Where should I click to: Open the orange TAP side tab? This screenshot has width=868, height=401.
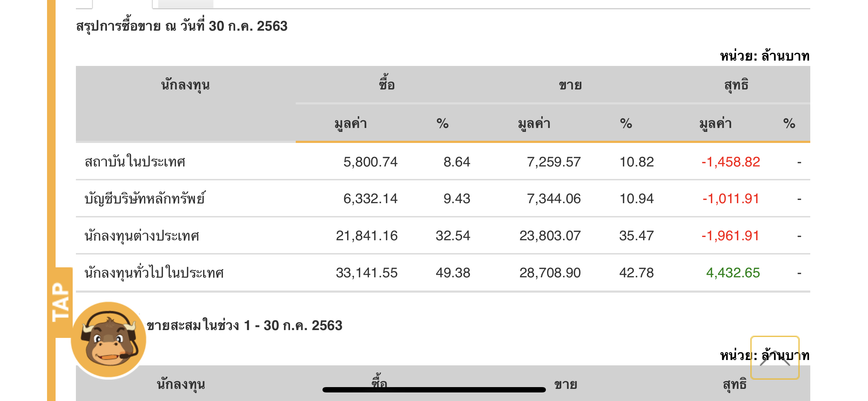(x=61, y=302)
